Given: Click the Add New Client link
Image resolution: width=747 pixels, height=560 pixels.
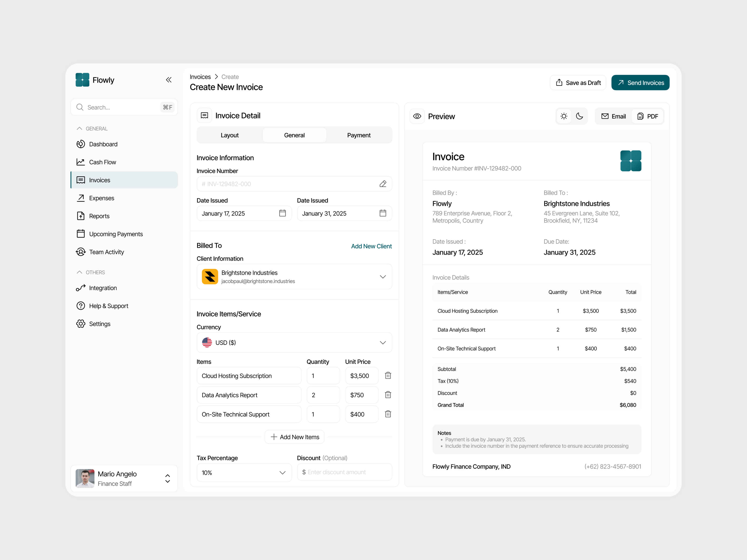Looking at the screenshot, I should click(x=371, y=246).
